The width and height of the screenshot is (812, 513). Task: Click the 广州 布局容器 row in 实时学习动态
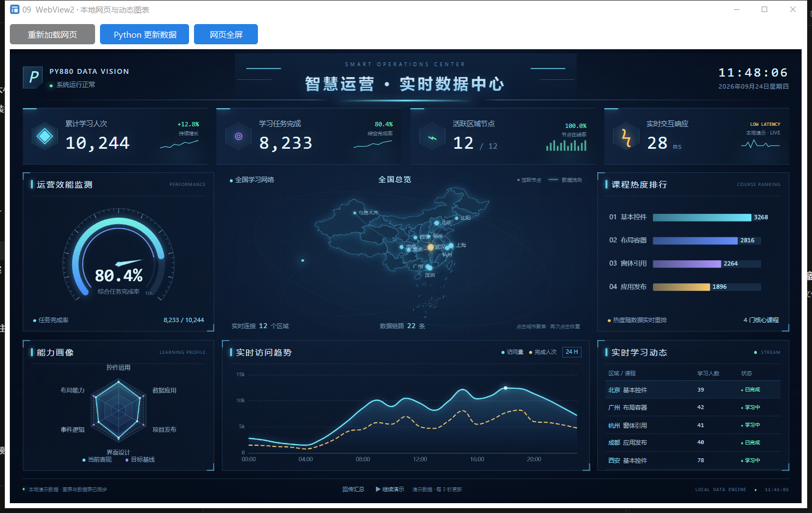[694, 407]
